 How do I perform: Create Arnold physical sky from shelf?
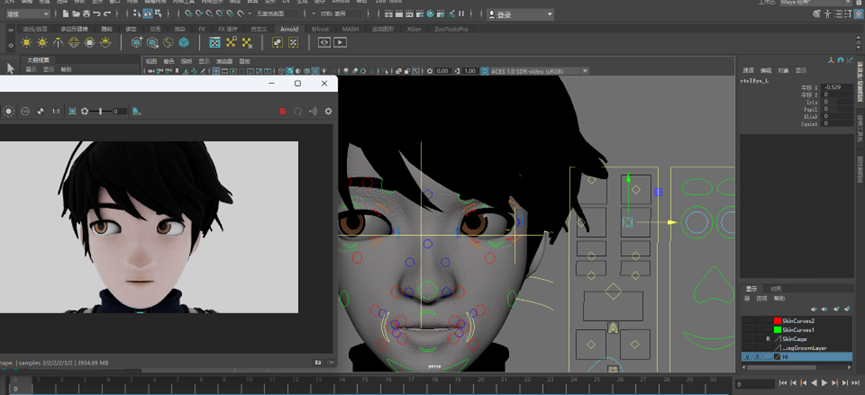click(x=105, y=42)
